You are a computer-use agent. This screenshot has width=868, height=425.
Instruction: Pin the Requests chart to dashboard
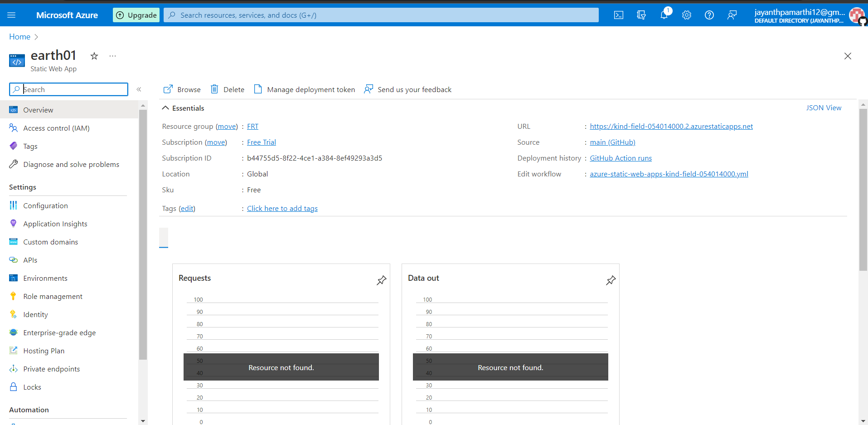(381, 280)
